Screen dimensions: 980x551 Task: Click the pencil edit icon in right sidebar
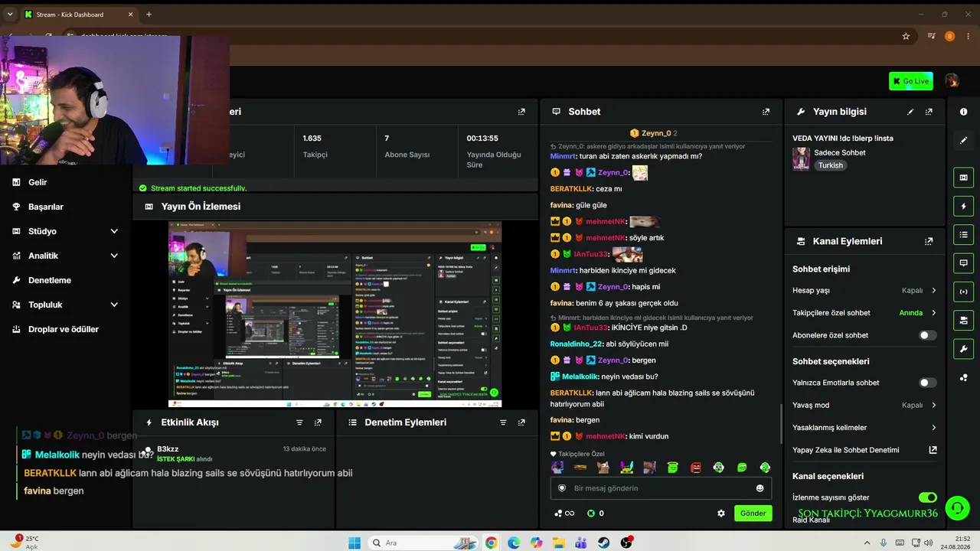click(x=963, y=141)
